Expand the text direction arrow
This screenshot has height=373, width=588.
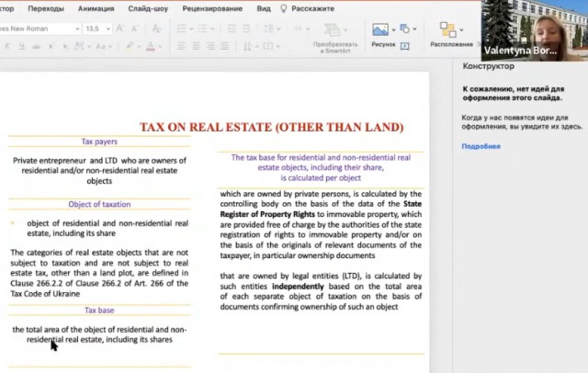257,47
